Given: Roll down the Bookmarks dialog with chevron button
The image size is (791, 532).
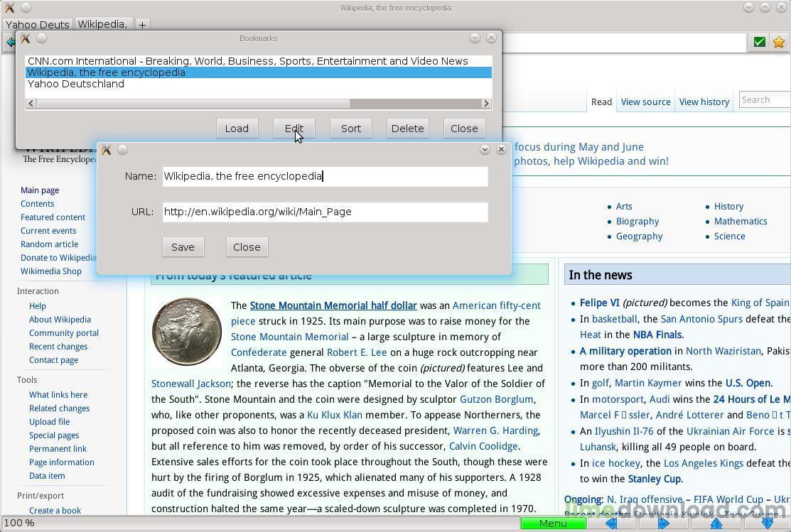Looking at the screenshot, I should [475, 38].
